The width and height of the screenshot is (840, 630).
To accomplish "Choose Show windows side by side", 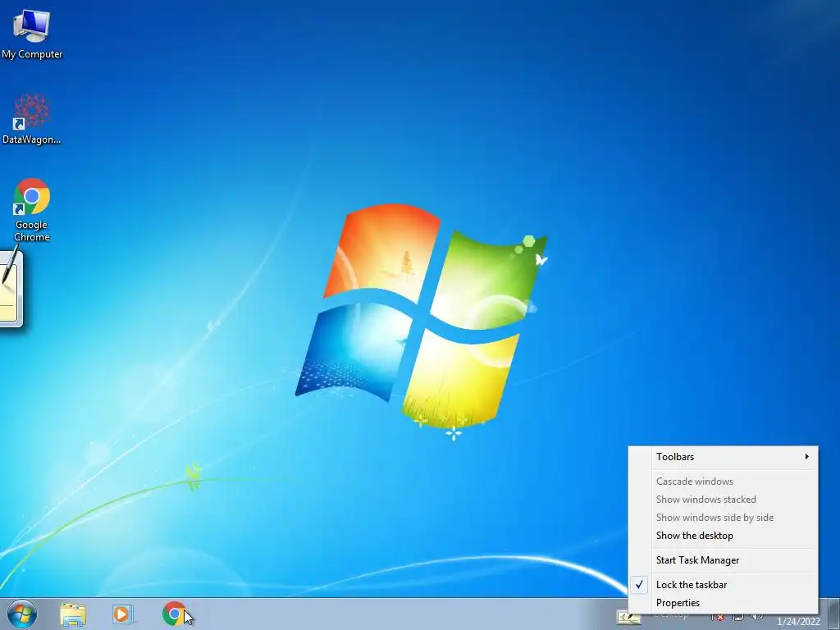I will [x=724, y=518].
